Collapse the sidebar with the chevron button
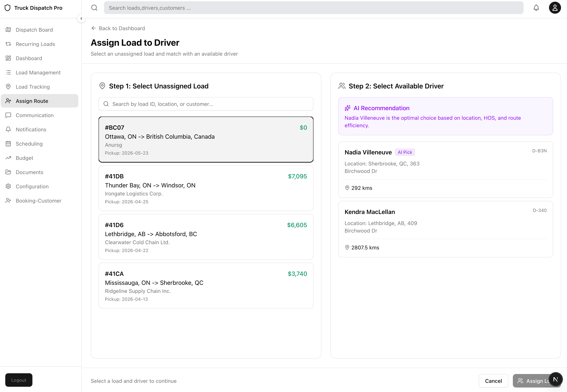 [x=81, y=18]
